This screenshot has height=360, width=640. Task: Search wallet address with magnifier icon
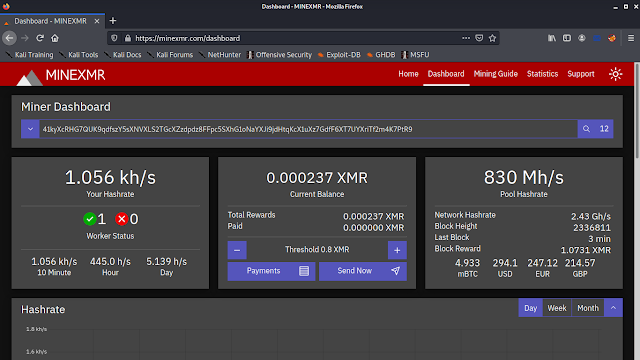pyautogui.click(x=587, y=129)
